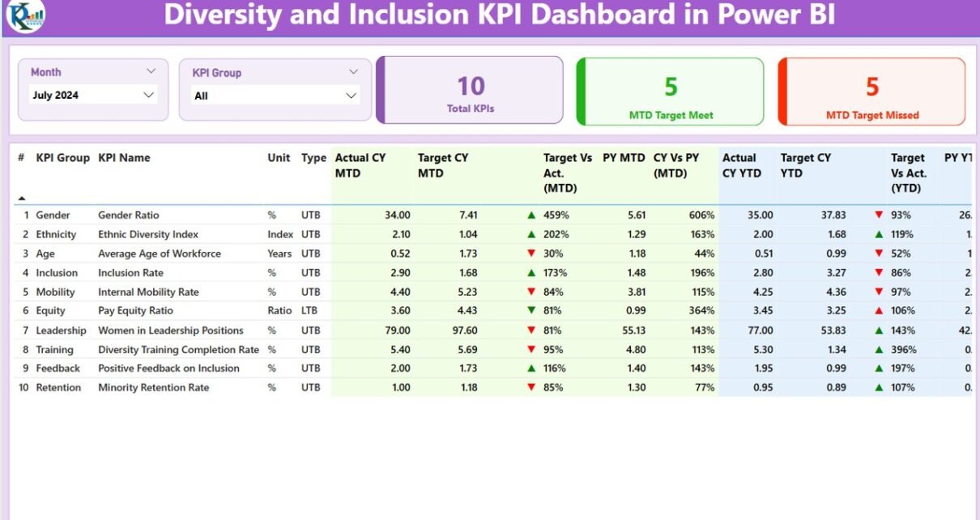Click red down arrow in Average Age MTD
980x520 pixels.
click(x=531, y=254)
